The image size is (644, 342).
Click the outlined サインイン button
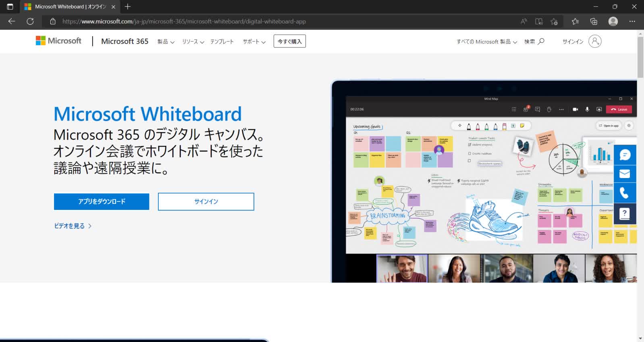(206, 201)
